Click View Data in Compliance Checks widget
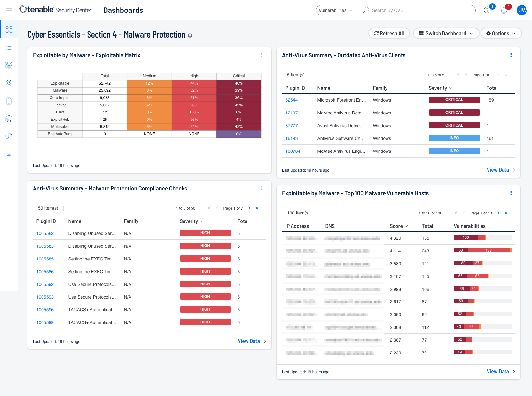 tap(249, 341)
